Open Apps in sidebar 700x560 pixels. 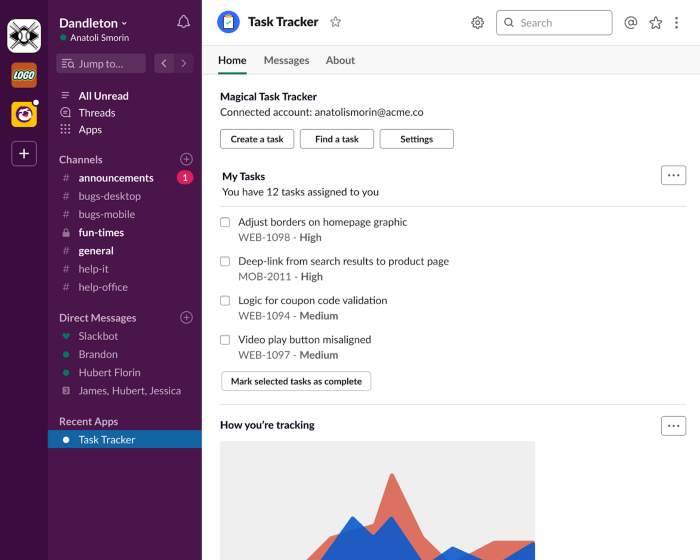[90, 130]
